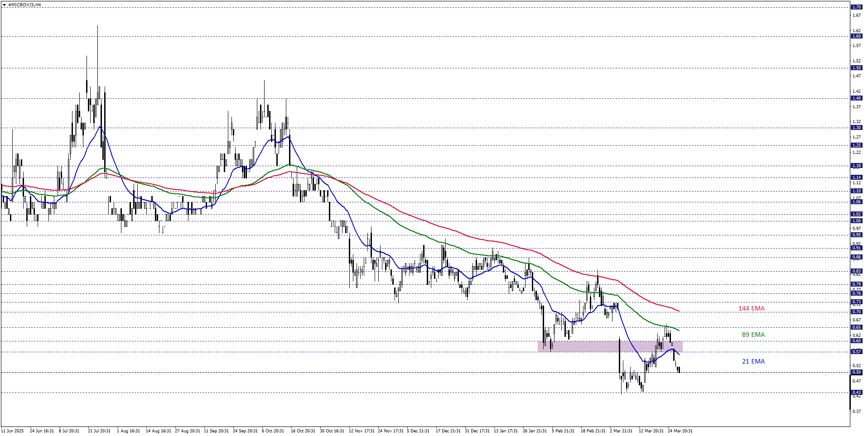Click the 24 Mar 20:31 time label
The width and height of the screenshot is (868, 436).
[x=680, y=431]
